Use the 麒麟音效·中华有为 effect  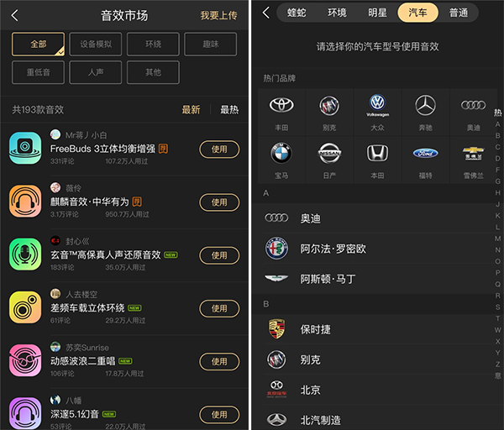[x=219, y=202]
